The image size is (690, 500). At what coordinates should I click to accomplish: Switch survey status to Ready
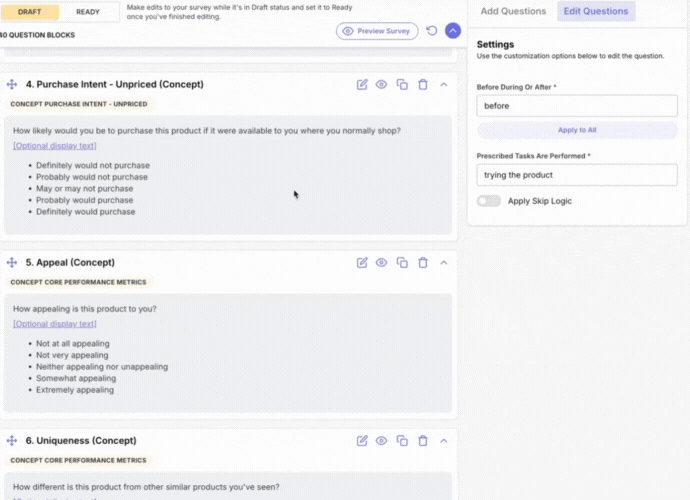pyautogui.click(x=87, y=12)
